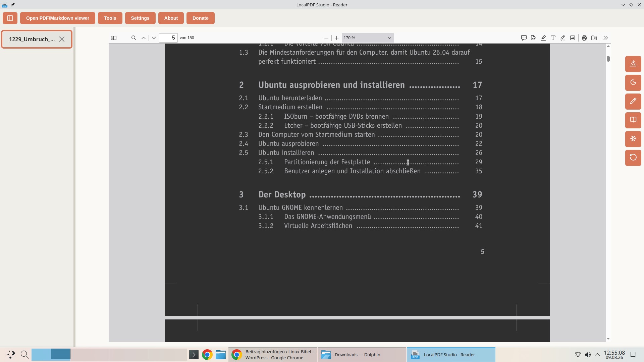The height and width of the screenshot is (362, 644).
Task: Close the 1229_Umbruch document tab
Action: pyautogui.click(x=62, y=39)
